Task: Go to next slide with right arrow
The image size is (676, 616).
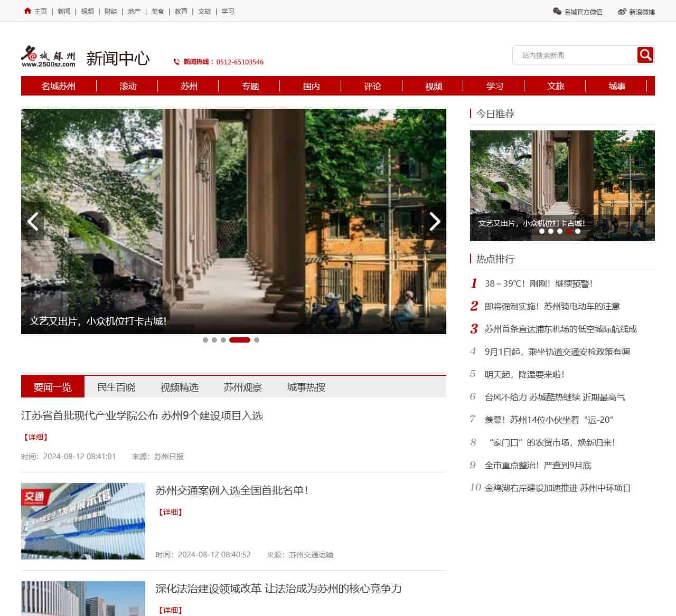Action: click(435, 222)
